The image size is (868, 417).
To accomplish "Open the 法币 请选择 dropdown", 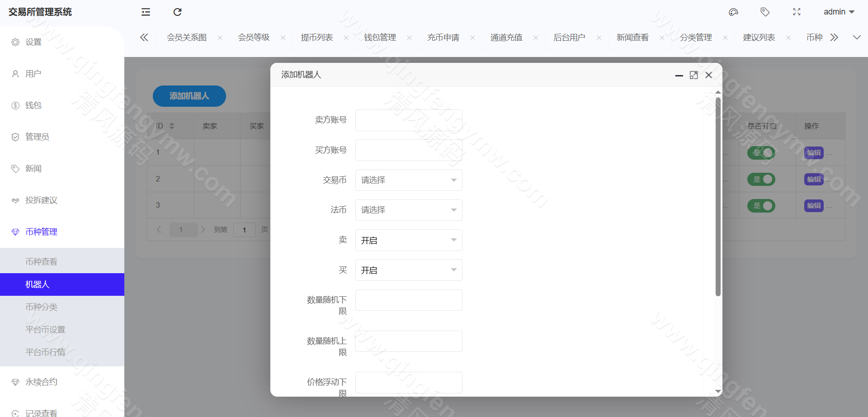I will [408, 210].
